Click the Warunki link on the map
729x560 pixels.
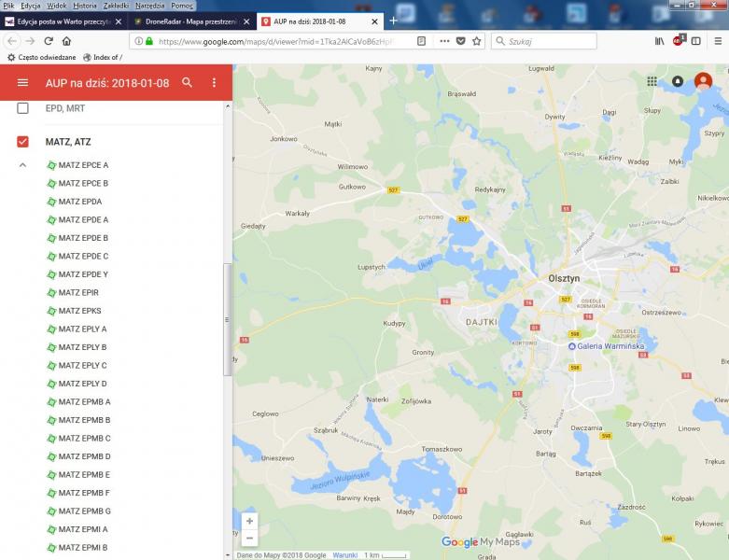click(345, 555)
